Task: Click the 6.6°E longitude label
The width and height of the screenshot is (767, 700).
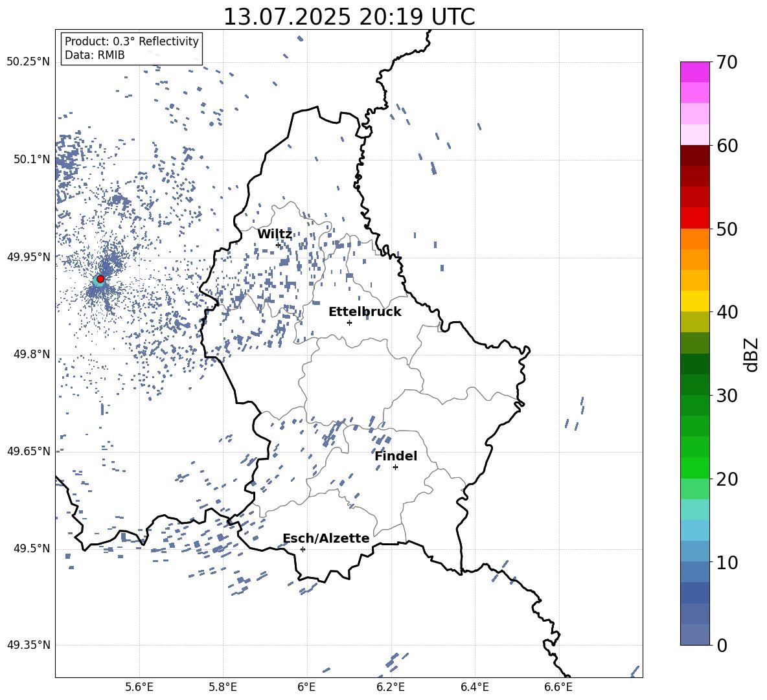Action: tap(558, 687)
